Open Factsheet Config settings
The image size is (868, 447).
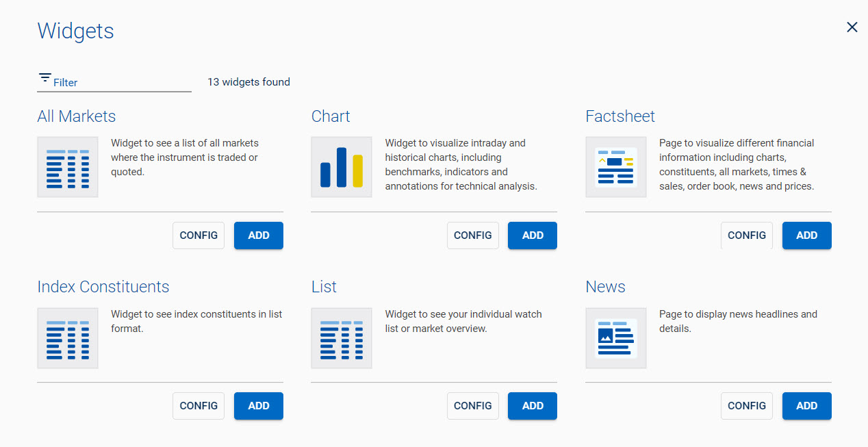(747, 235)
